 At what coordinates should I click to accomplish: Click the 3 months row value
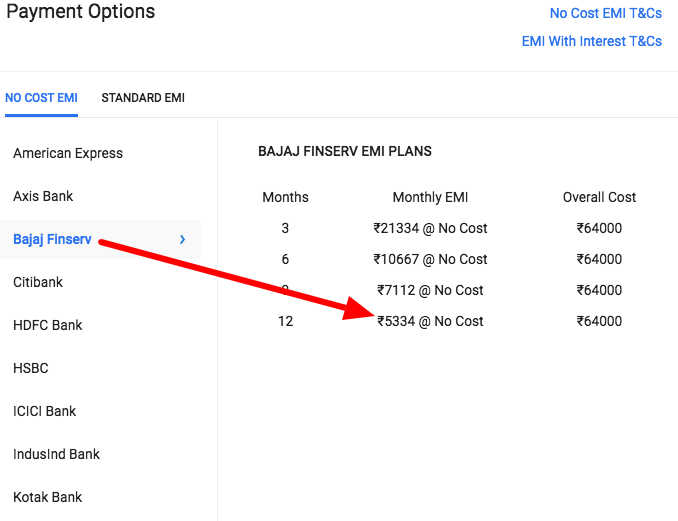(285, 228)
